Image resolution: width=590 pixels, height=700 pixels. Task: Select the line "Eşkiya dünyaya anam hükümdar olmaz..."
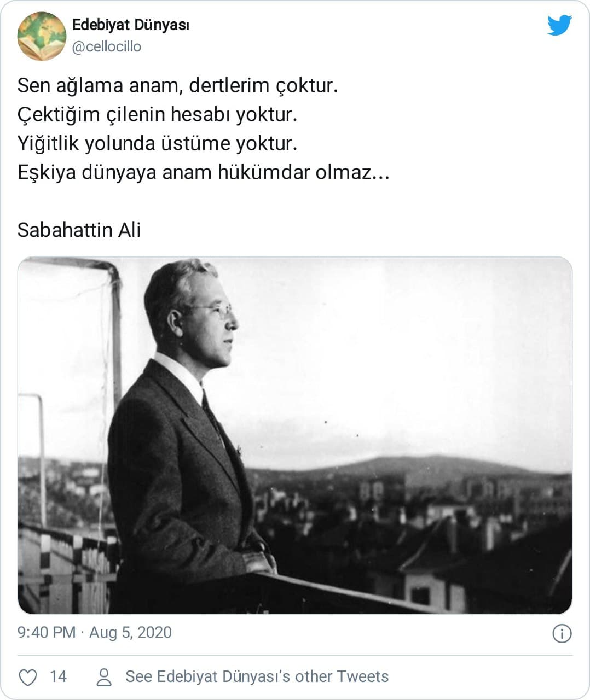pyautogui.click(x=204, y=172)
